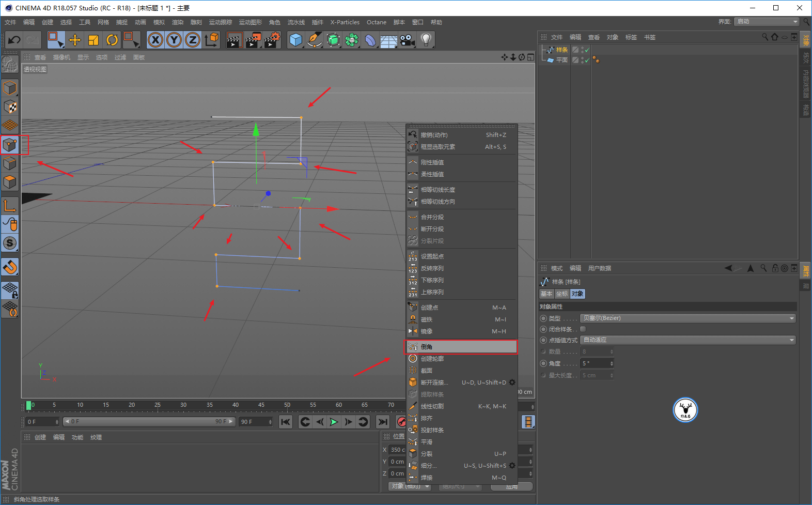This screenshot has width=812, height=505.
Task: Open the 对象(相对) coordinate dropdown
Action: coord(410,486)
